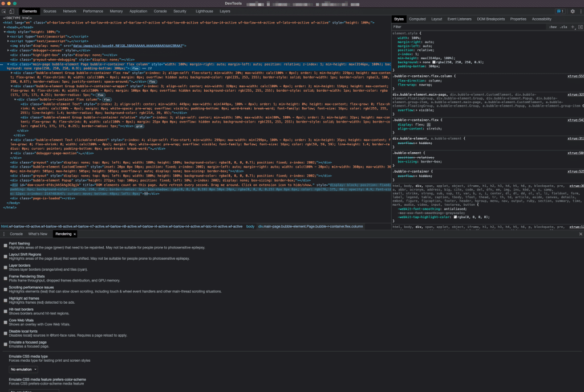Toggle the :hov element state button
The height and width of the screenshot is (392, 584).
pos(553,27)
